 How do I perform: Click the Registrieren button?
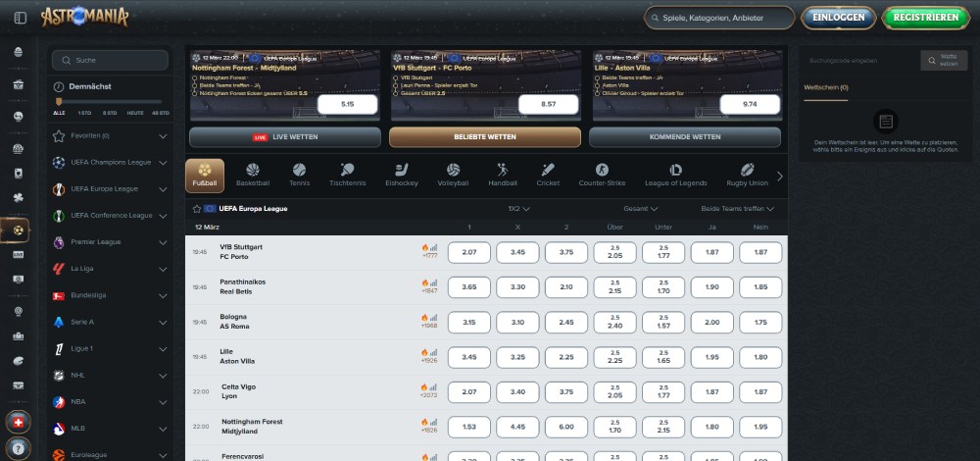click(925, 18)
